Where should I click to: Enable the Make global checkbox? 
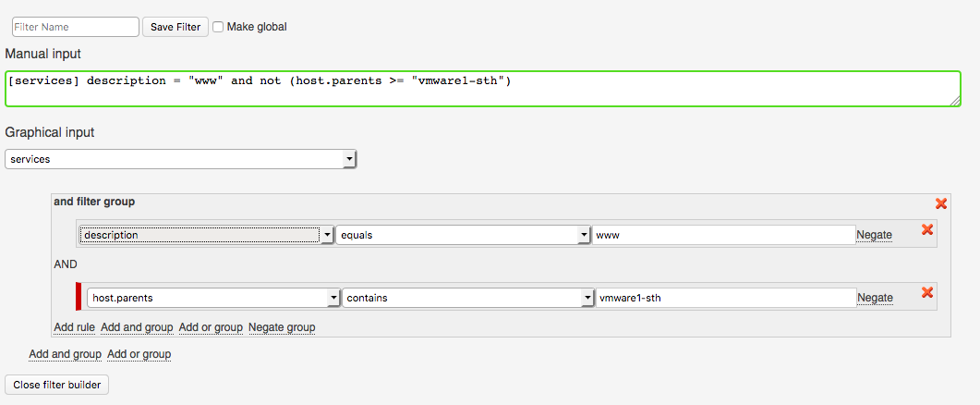(218, 27)
